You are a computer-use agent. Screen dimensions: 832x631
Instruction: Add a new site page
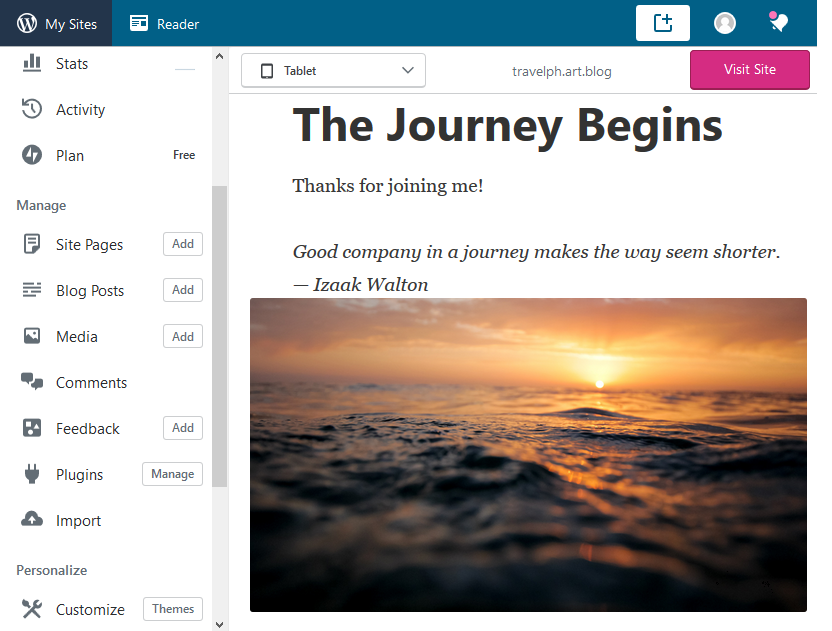(183, 244)
